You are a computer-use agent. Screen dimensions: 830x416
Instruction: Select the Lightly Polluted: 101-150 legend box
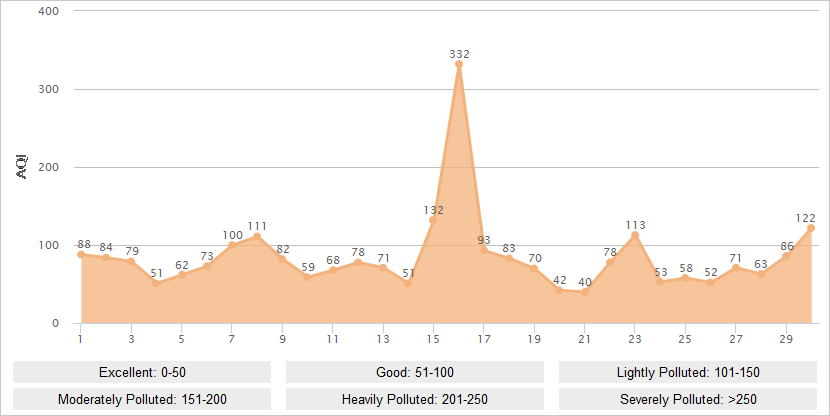[x=688, y=372]
